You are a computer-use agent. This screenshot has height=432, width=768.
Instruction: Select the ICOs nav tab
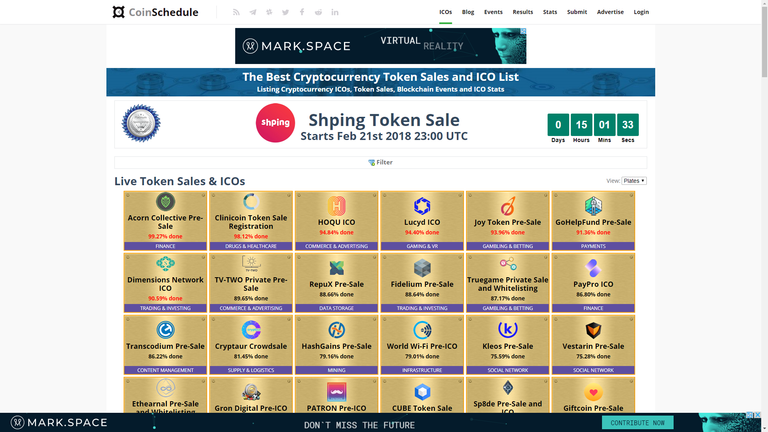pyautogui.click(x=445, y=12)
